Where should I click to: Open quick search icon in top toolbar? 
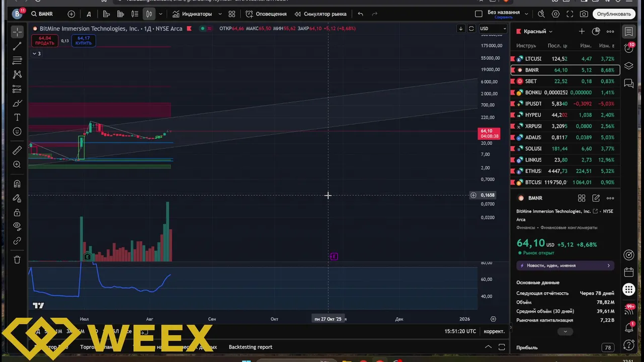pos(541,14)
